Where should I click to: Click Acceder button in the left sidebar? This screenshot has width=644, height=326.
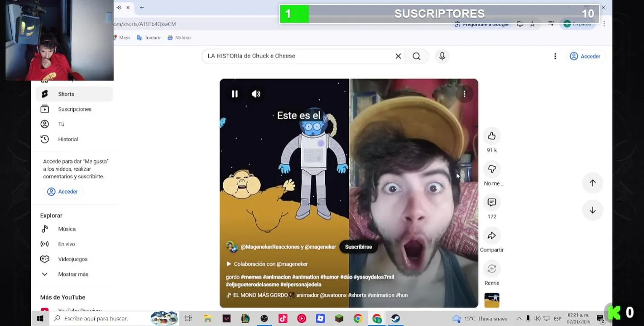click(x=63, y=192)
